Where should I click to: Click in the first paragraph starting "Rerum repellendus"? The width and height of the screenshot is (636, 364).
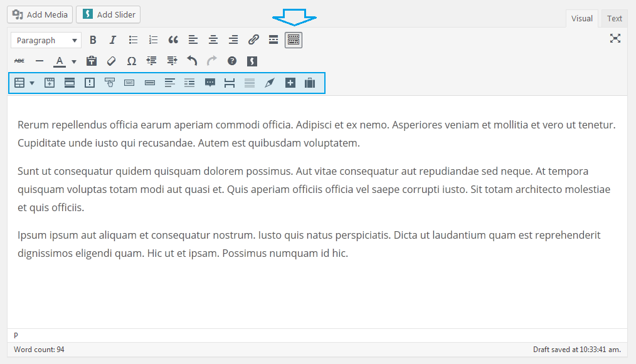(x=316, y=134)
